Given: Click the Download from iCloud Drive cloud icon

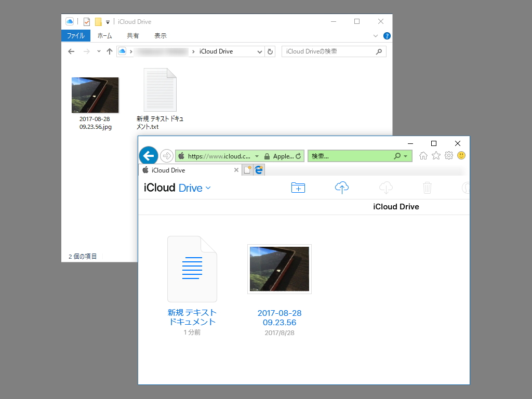Looking at the screenshot, I should coord(385,188).
